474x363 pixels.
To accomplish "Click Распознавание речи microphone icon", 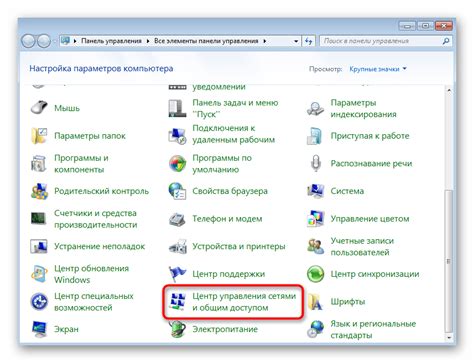I will click(x=315, y=163).
